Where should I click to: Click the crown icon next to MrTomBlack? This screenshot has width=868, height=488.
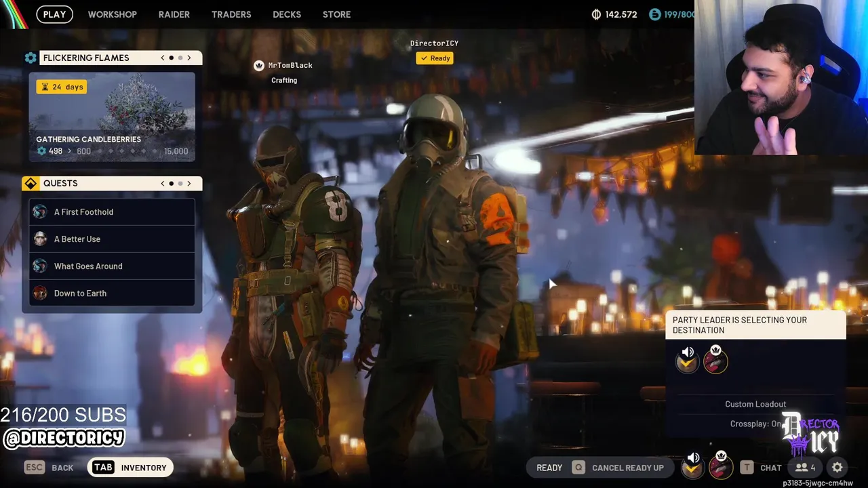click(258, 65)
